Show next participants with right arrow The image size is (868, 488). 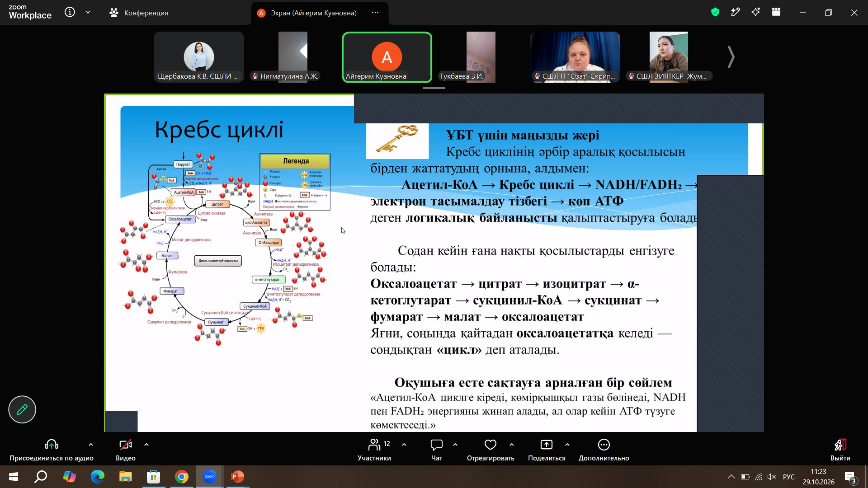731,57
